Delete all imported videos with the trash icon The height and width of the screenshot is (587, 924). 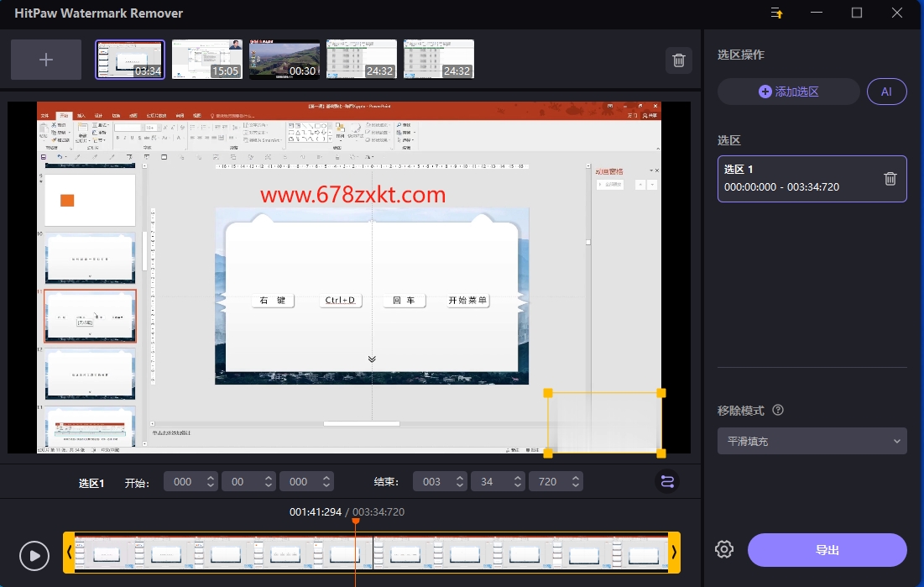click(x=679, y=60)
